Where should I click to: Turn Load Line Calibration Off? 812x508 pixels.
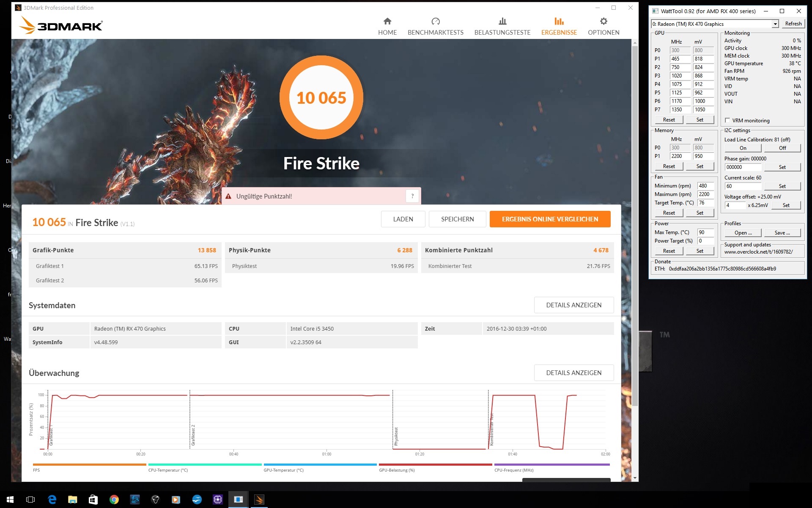[782, 148]
